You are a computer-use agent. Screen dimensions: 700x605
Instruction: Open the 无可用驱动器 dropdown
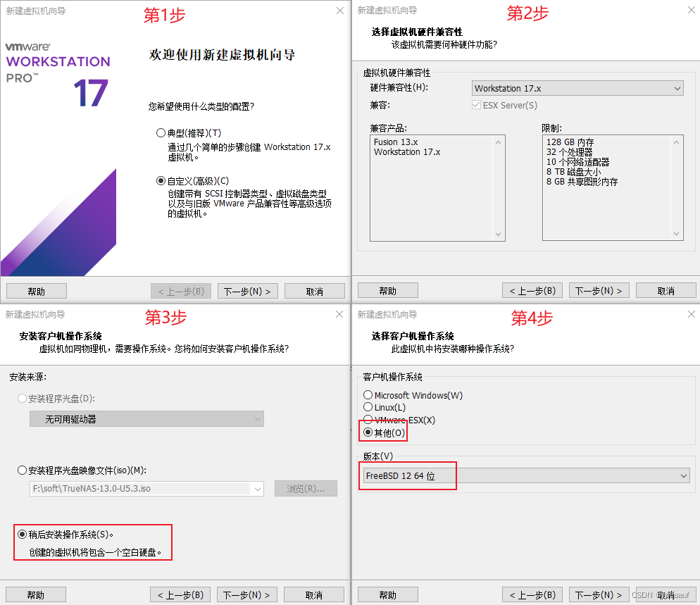pyautogui.click(x=146, y=419)
